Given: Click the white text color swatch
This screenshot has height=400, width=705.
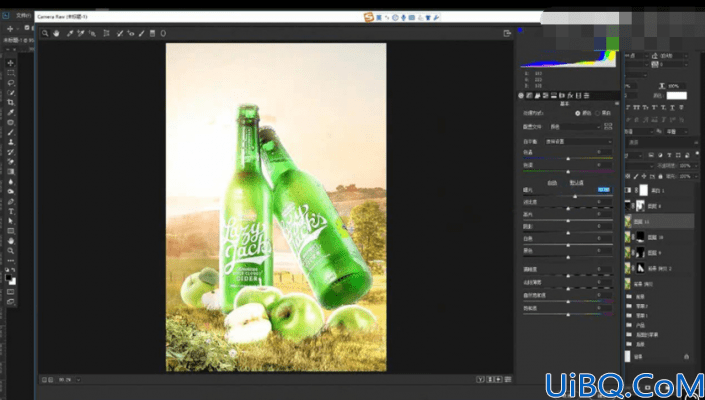Looking at the screenshot, I should [x=677, y=96].
